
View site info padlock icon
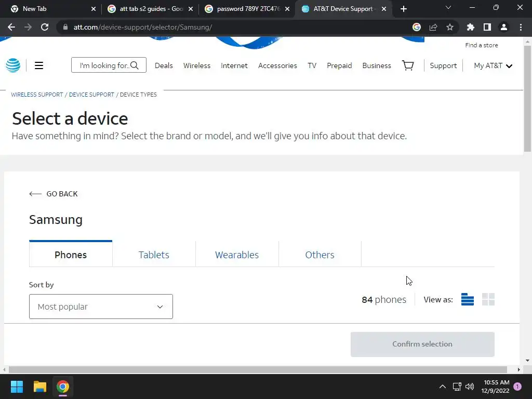tap(65, 27)
